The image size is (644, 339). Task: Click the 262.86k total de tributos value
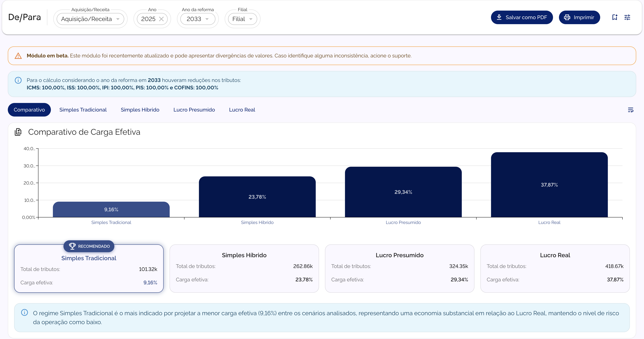[303, 266]
